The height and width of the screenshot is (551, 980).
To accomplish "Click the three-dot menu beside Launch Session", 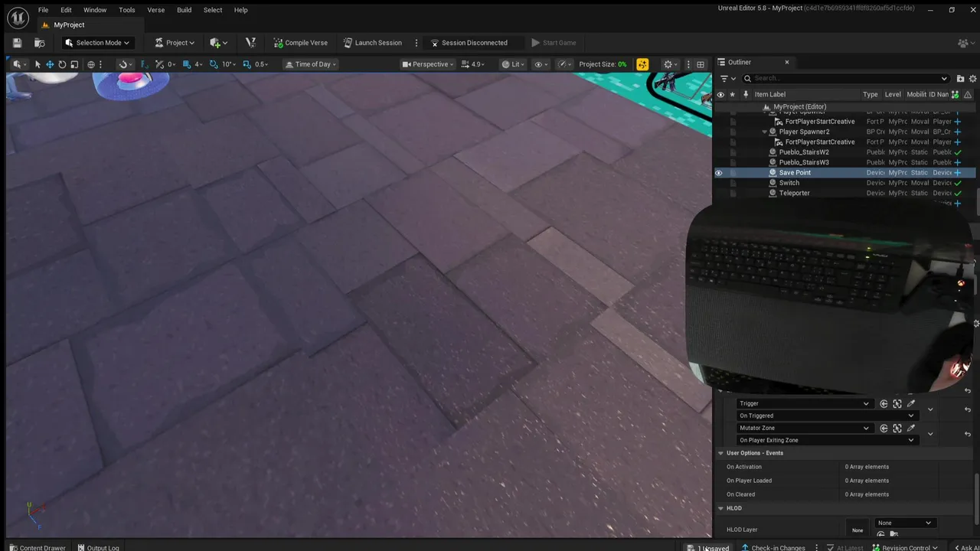I will (416, 43).
